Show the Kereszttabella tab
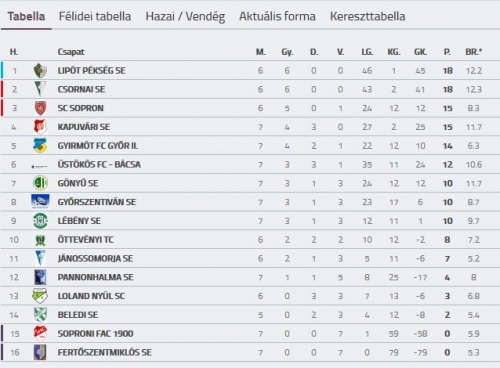The width and height of the screenshot is (500, 368). click(x=368, y=16)
